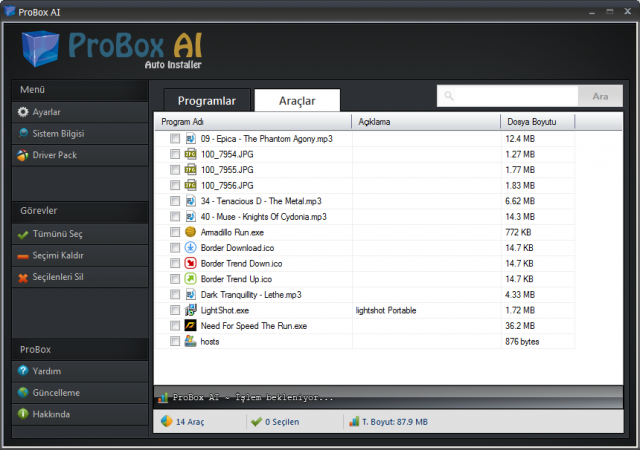Click the green Tümünü Seç checkmark icon
The height and width of the screenshot is (450, 640).
coord(23,234)
